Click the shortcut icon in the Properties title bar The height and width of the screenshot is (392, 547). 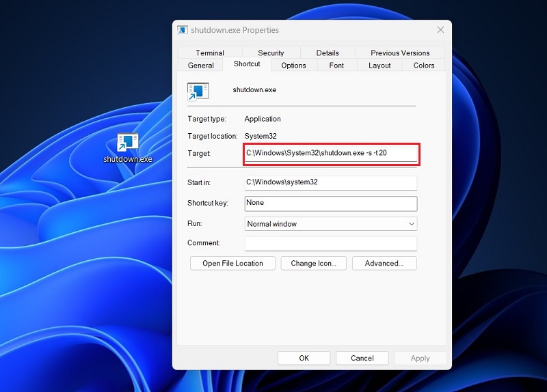tap(182, 30)
